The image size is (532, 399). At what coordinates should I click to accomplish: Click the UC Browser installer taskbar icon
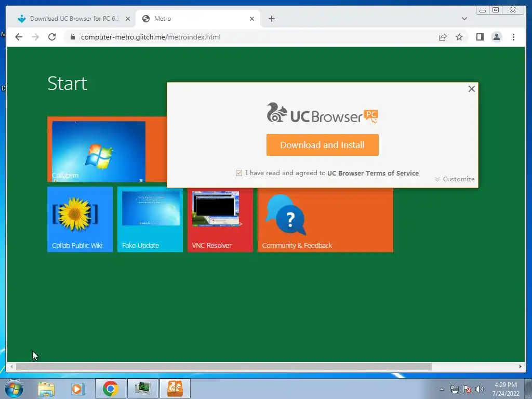[175, 389]
